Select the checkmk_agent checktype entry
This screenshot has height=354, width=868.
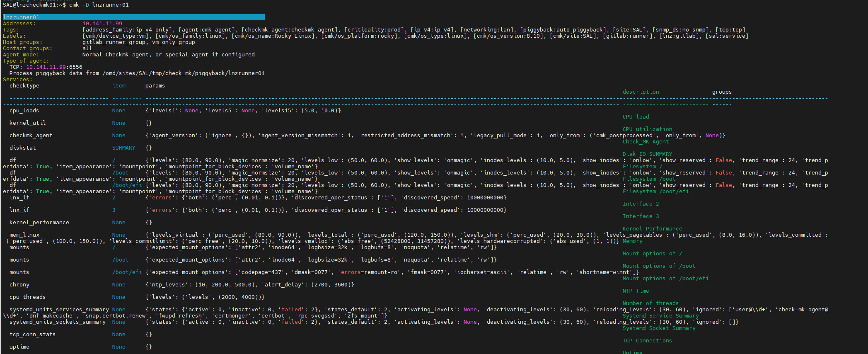[31, 136]
